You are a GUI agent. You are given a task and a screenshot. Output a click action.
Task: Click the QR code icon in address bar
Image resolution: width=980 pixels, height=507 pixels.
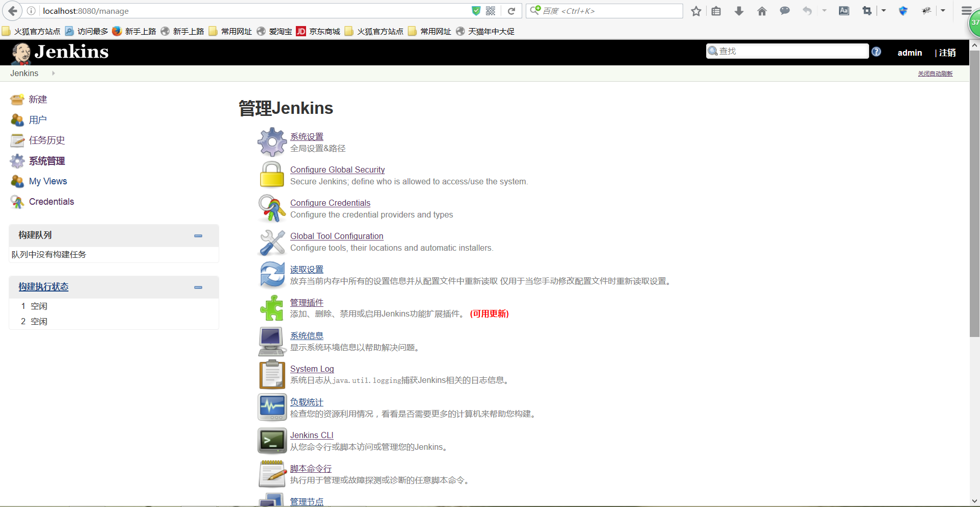tap(491, 11)
